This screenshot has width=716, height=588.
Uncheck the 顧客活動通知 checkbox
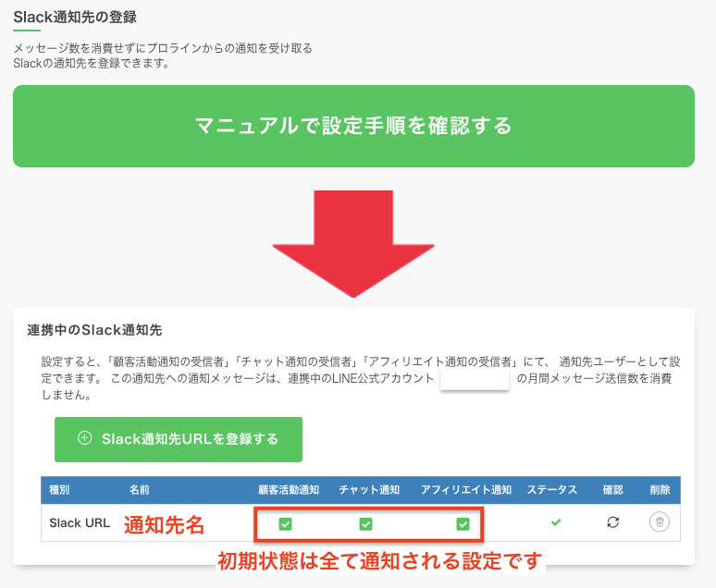pyautogui.click(x=286, y=524)
